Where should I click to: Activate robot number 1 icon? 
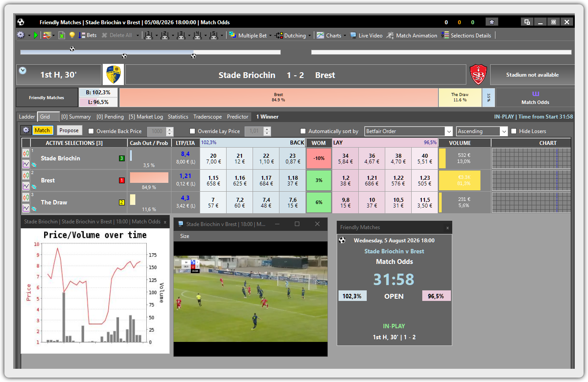pos(149,35)
